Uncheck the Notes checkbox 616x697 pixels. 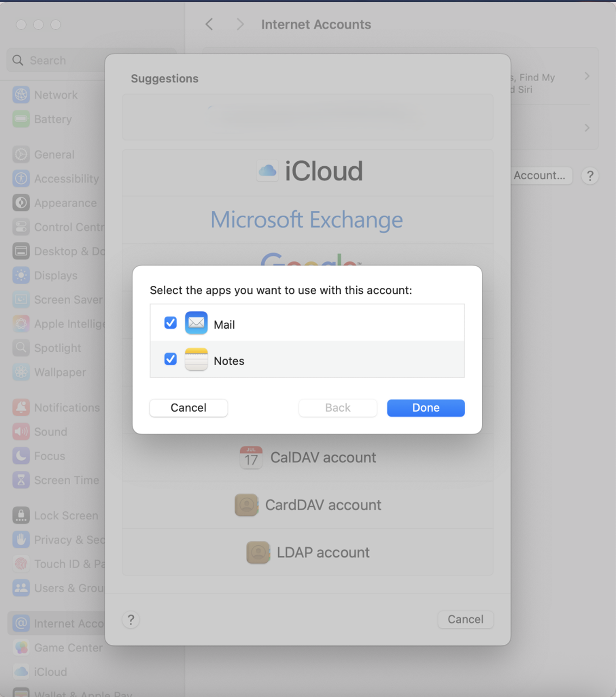coord(171,359)
